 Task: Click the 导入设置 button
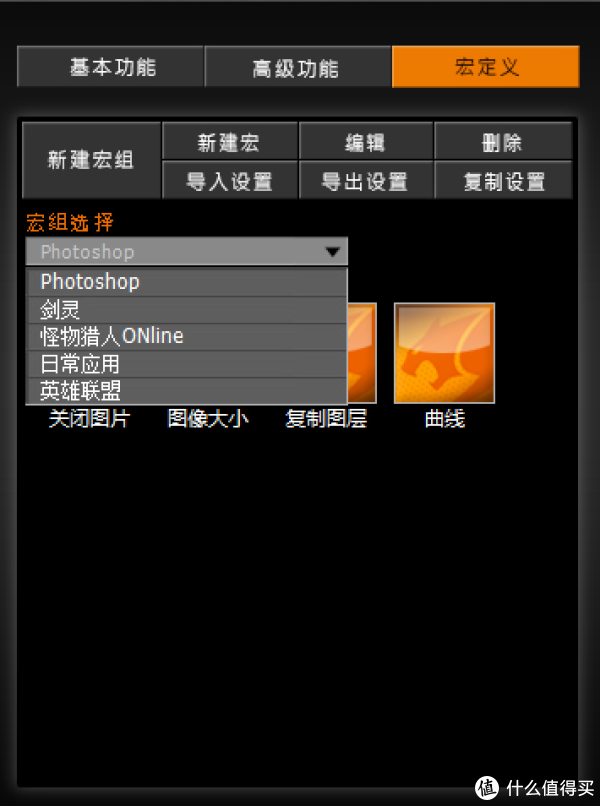(230, 180)
